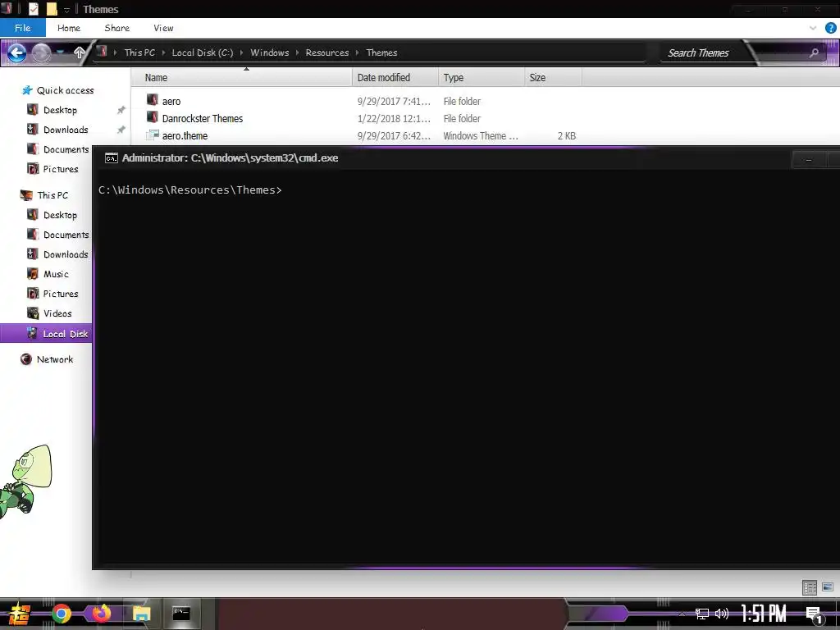Click the This PC breadcrumb
This screenshot has height=630, width=840.
[x=139, y=52]
